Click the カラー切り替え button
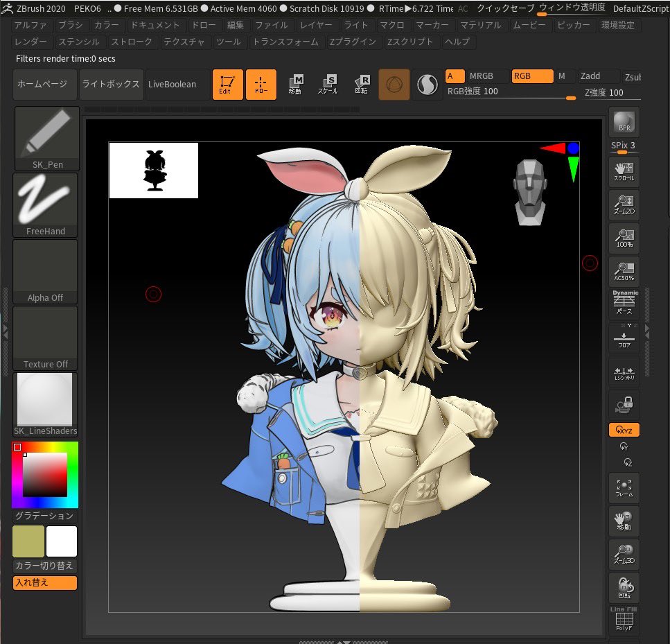Viewport: 670px width, 644px height. tap(45, 566)
